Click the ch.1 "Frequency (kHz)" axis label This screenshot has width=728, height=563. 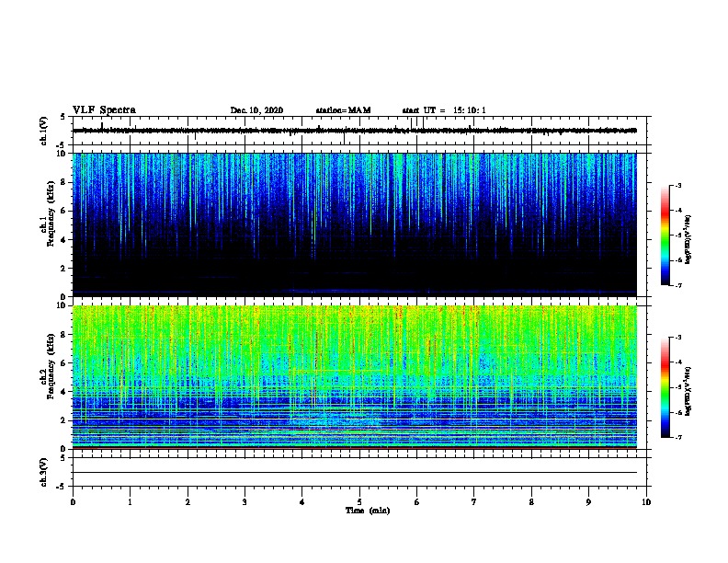51,214
